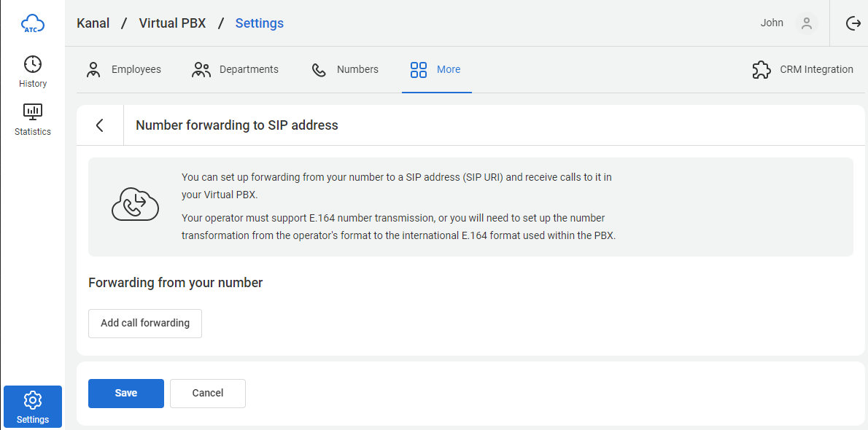868x430 pixels.
Task: Open John's user avatar icon
Action: [x=807, y=23]
